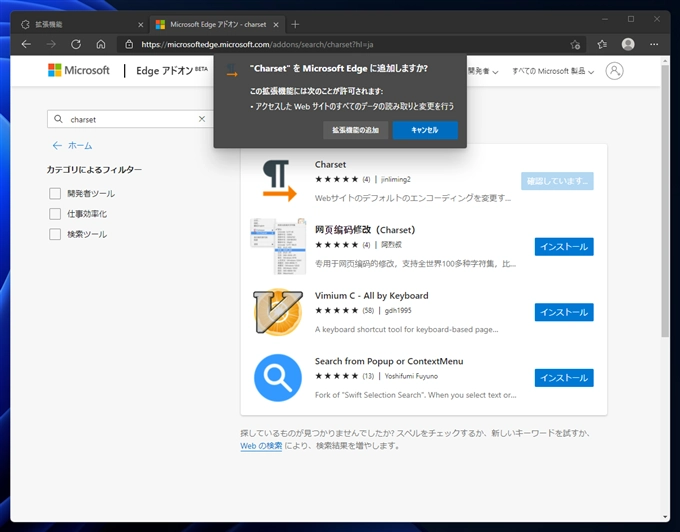Click author name gdh1995

398,310
